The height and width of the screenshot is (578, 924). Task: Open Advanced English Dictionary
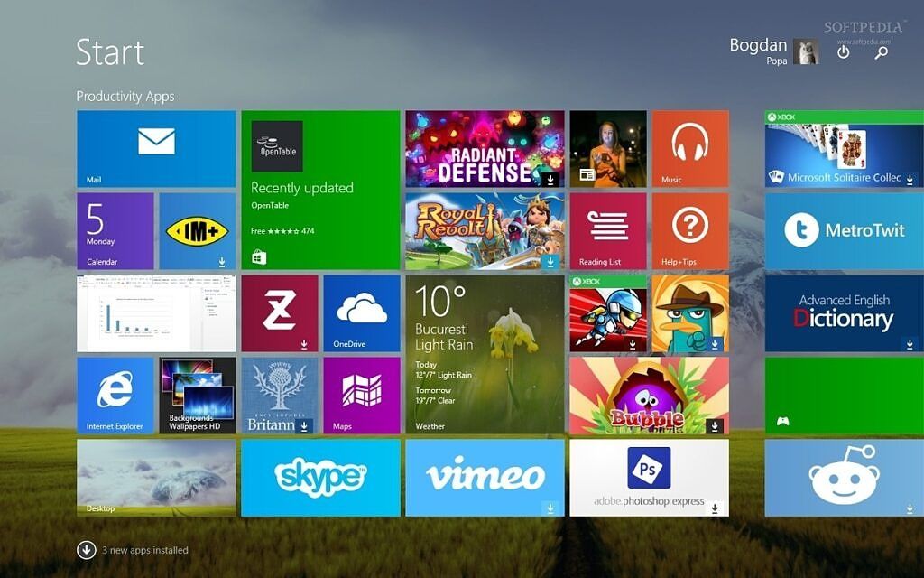pyautogui.click(x=844, y=312)
